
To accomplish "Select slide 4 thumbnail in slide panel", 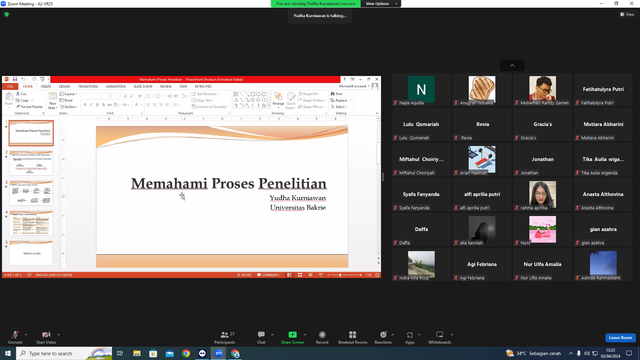I will [31, 223].
